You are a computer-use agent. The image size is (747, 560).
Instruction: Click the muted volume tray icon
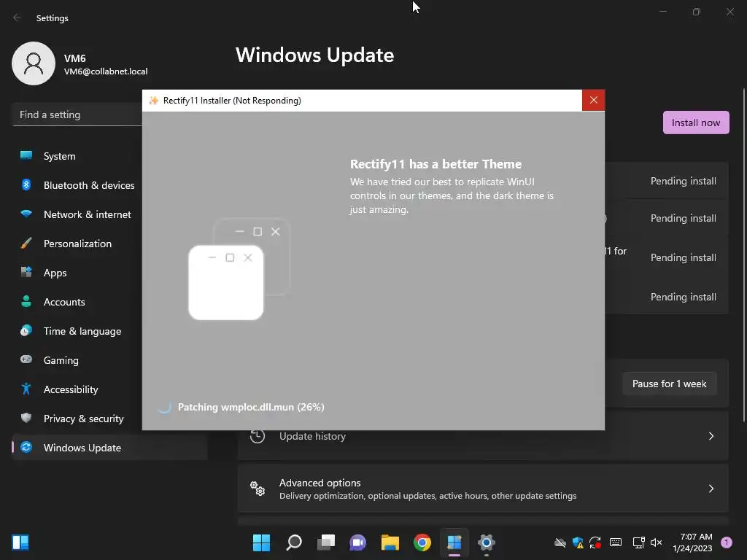(x=656, y=542)
